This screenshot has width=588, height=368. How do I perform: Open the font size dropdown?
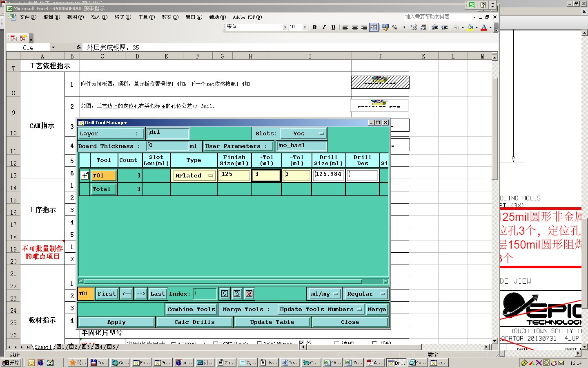305,27
